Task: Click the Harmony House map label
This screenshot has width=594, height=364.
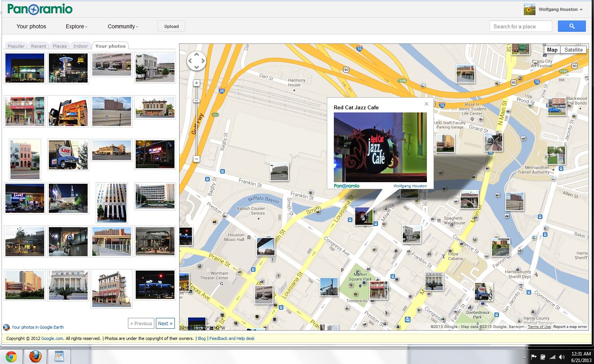Action: [x=297, y=83]
